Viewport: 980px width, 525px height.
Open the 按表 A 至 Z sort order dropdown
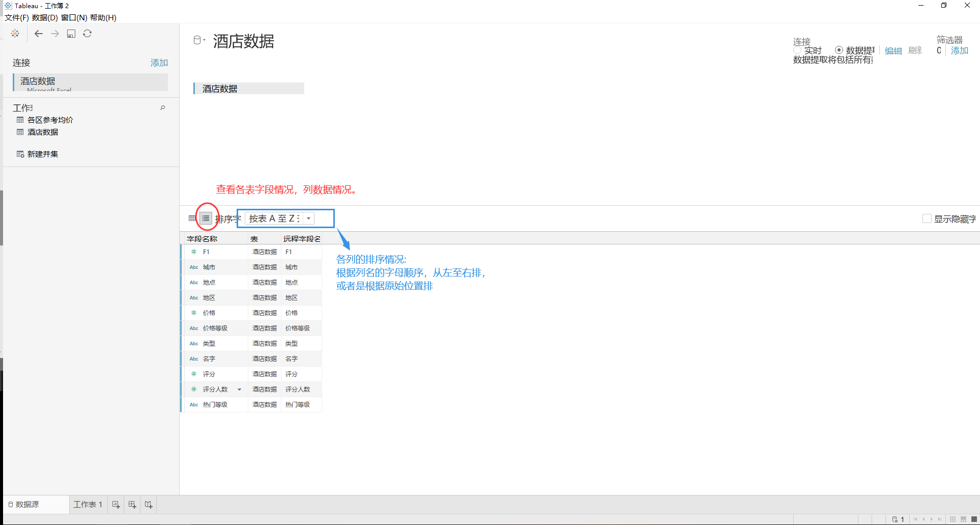click(x=280, y=218)
